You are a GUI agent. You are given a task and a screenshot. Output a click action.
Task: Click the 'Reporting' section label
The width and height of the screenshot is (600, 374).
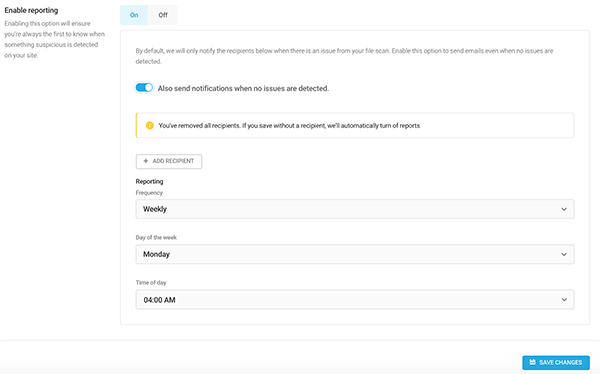[x=149, y=181]
